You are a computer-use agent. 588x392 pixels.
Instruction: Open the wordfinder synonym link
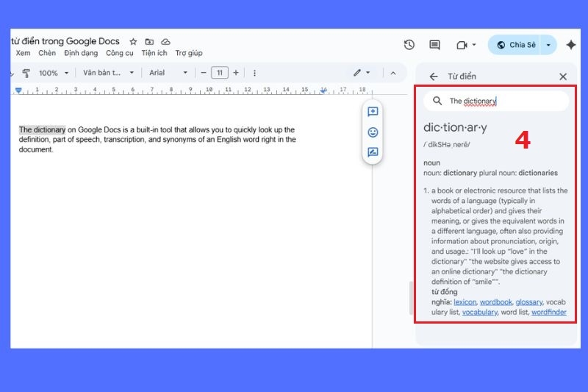(548, 312)
